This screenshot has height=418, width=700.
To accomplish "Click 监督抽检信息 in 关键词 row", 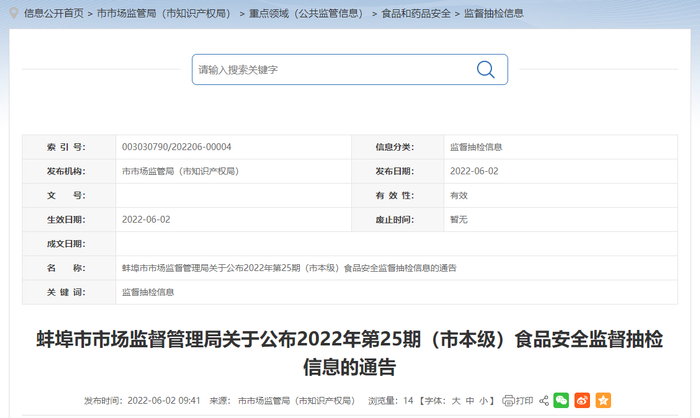I will (148, 292).
